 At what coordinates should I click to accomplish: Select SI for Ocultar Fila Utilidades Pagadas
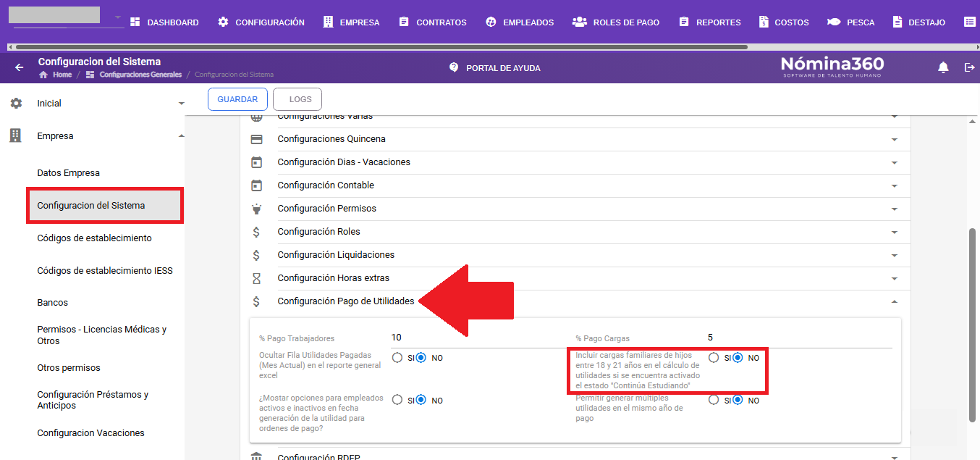click(397, 358)
